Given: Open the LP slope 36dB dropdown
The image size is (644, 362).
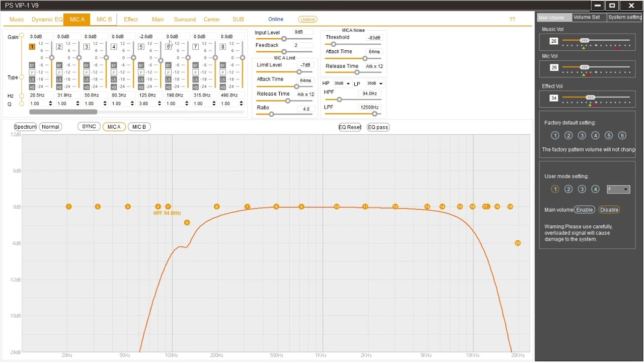Looking at the screenshot, I should (374, 83).
